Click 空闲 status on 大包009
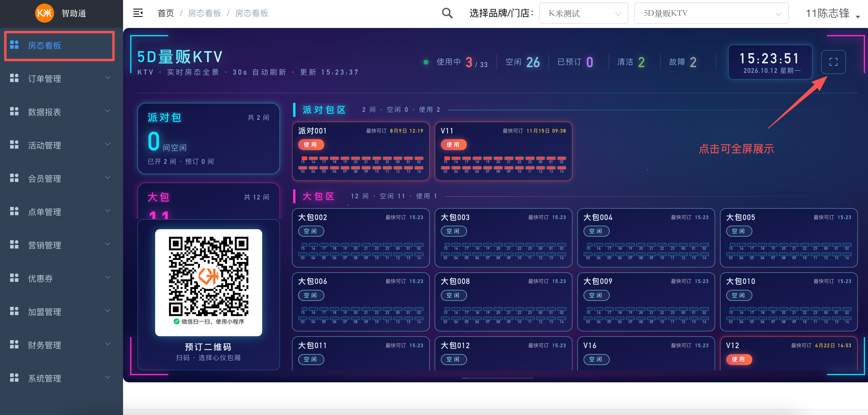The height and width of the screenshot is (415, 868). click(x=596, y=295)
